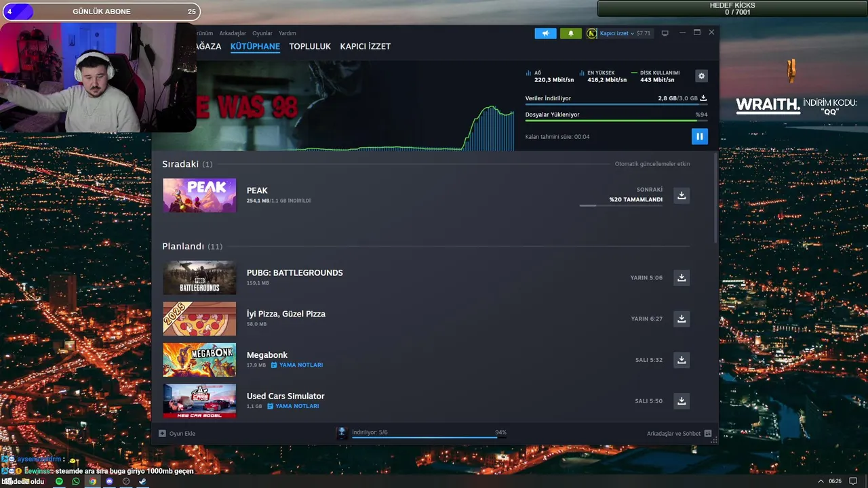Click the Veriler İndiriliyor progress bar
This screenshot has height=488, width=868.
click(x=616, y=104)
